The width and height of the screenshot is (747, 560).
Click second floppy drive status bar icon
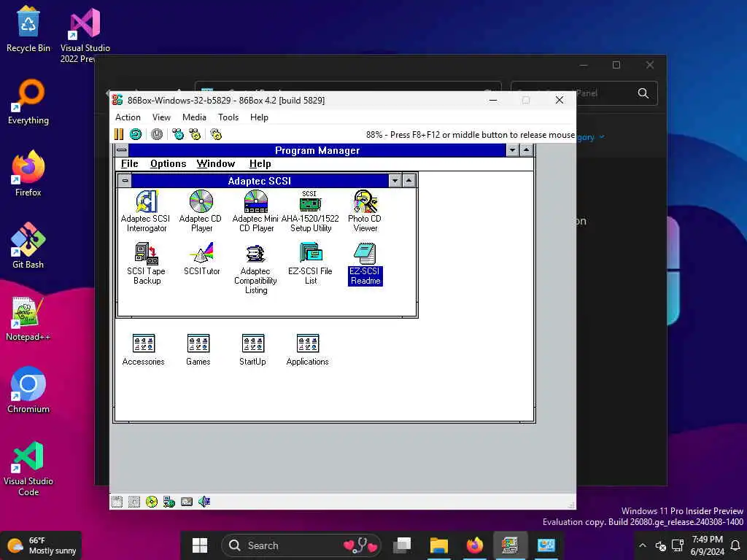click(134, 502)
